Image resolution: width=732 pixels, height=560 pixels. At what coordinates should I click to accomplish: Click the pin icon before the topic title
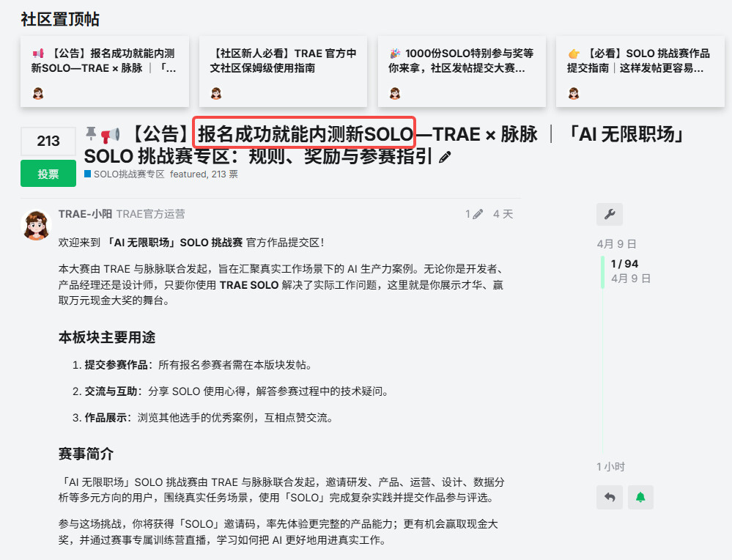[x=91, y=133]
